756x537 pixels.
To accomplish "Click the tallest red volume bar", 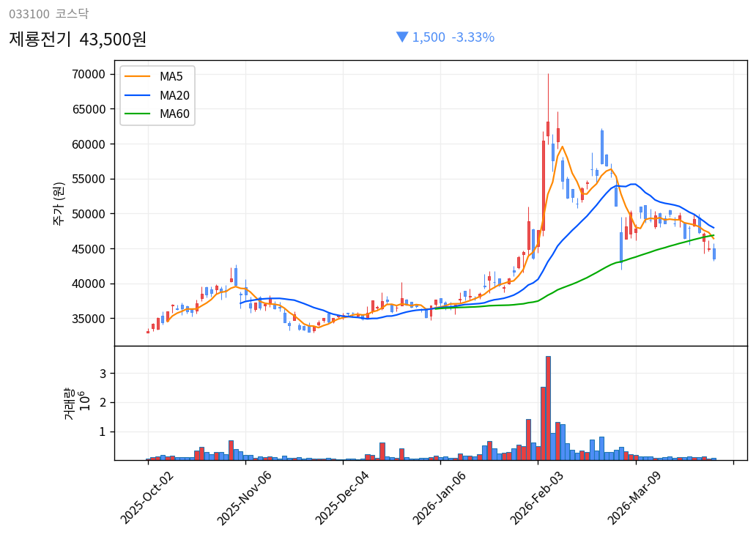I will pyautogui.click(x=547, y=403).
